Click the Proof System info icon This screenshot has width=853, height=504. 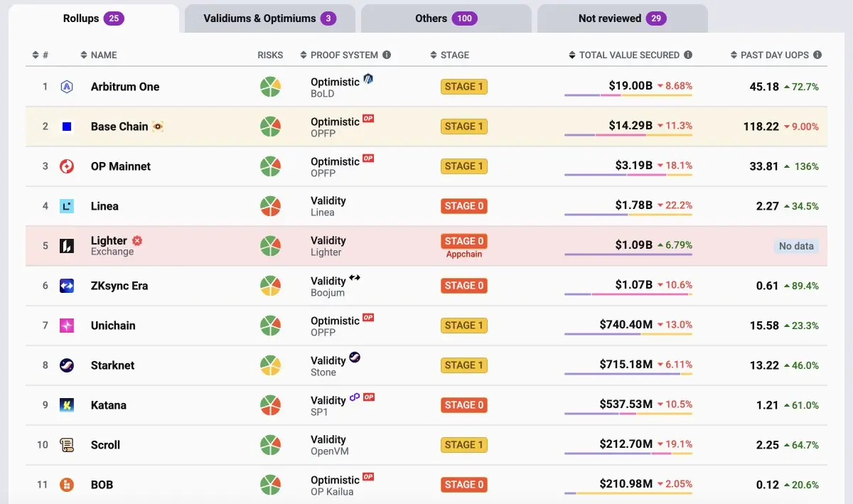point(387,55)
